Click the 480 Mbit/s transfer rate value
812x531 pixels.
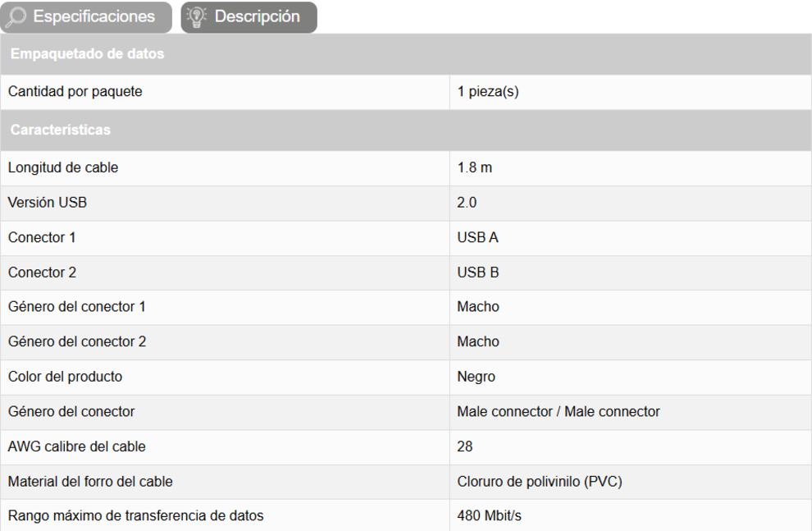(x=489, y=516)
